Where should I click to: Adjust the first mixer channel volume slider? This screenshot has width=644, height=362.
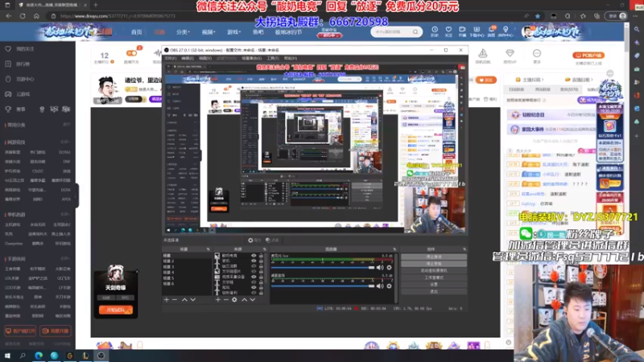(x=323, y=268)
